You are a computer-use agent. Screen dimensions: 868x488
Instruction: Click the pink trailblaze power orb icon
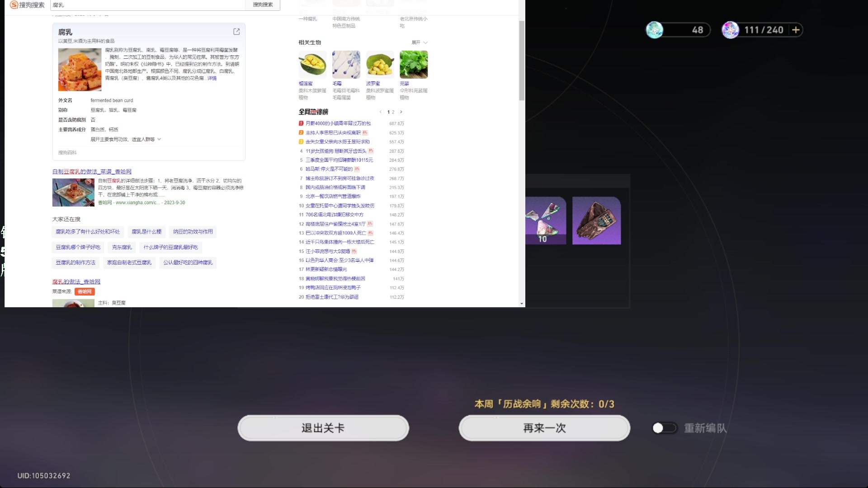point(730,30)
